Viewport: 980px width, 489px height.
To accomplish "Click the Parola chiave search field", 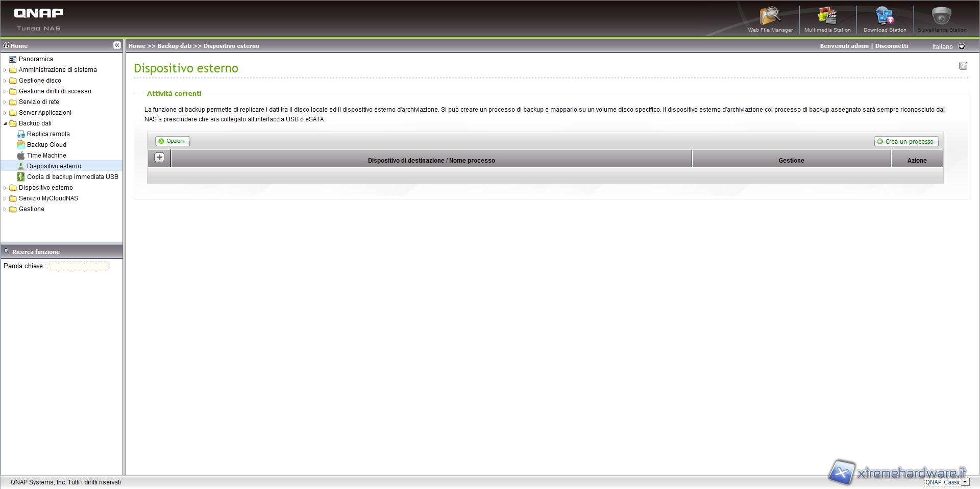I will (x=78, y=266).
